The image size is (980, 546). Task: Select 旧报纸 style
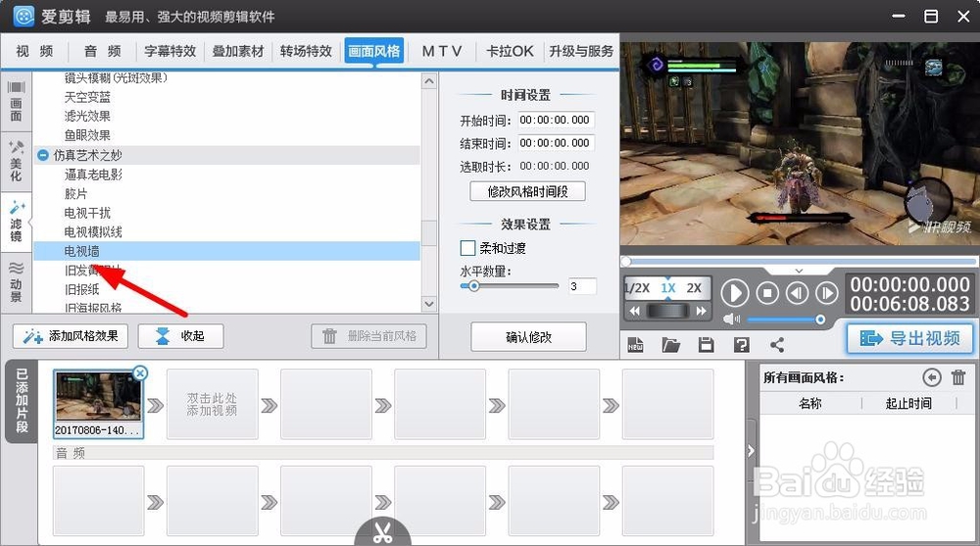82,289
